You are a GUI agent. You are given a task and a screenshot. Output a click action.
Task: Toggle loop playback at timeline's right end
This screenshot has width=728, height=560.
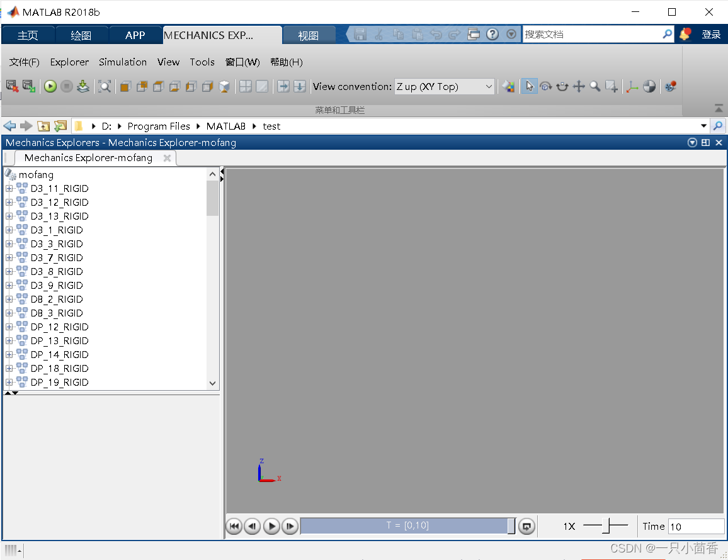pyautogui.click(x=526, y=526)
